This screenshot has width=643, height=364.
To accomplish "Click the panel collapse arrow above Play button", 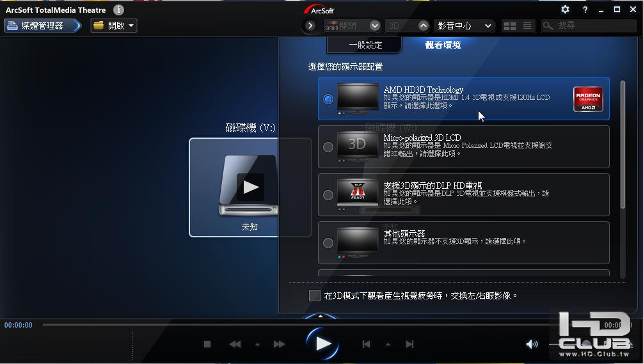I will (x=321, y=316).
